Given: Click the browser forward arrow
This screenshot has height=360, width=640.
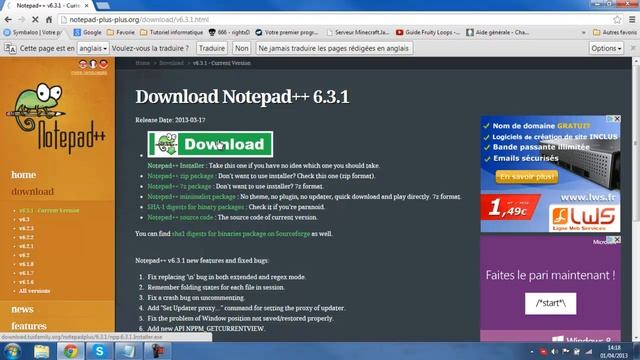Looking at the screenshot, I should tap(21, 19).
